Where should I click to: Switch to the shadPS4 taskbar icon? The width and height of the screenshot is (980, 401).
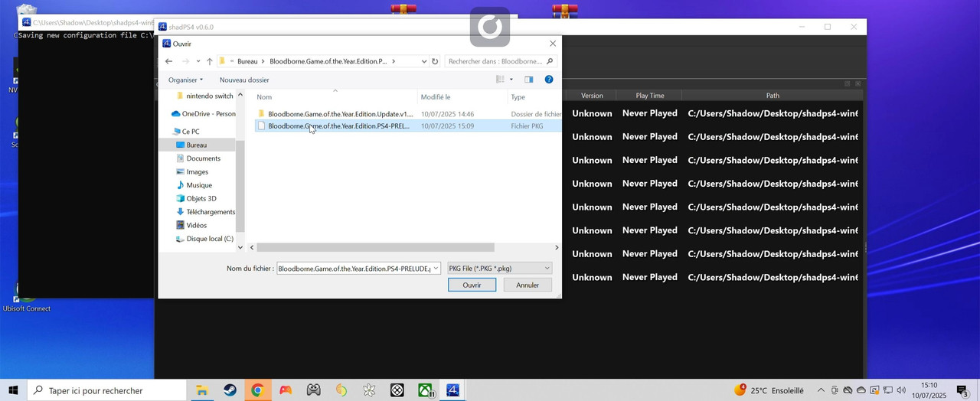pyautogui.click(x=452, y=390)
